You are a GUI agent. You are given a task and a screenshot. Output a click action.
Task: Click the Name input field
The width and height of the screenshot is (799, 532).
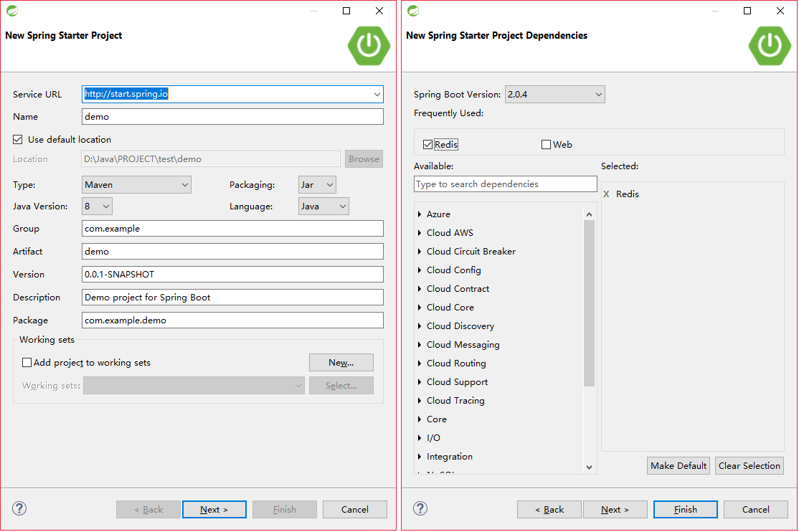click(232, 117)
